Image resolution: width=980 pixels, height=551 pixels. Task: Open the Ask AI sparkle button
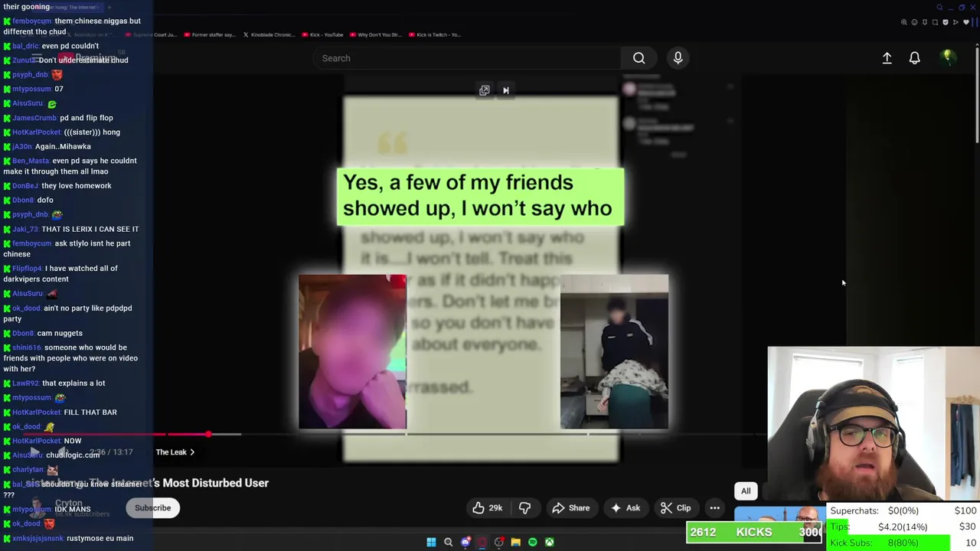pyautogui.click(x=625, y=507)
